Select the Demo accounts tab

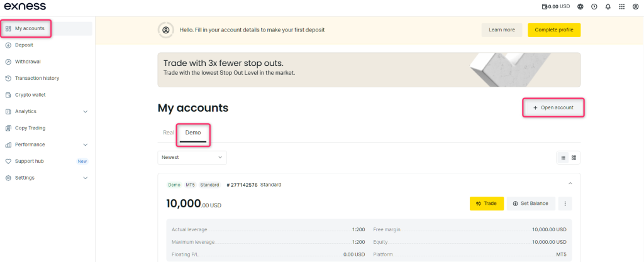coord(193,133)
